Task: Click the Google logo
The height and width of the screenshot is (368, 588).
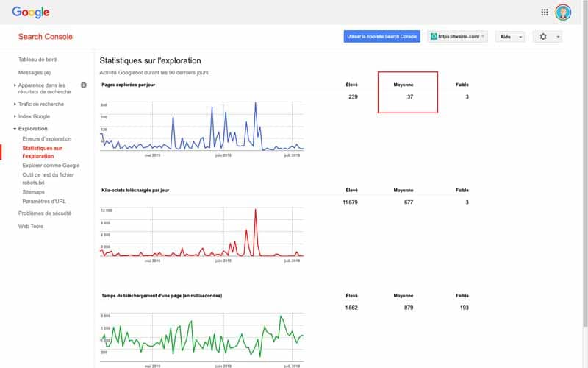Action: pyautogui.click(x=31, y=13)
